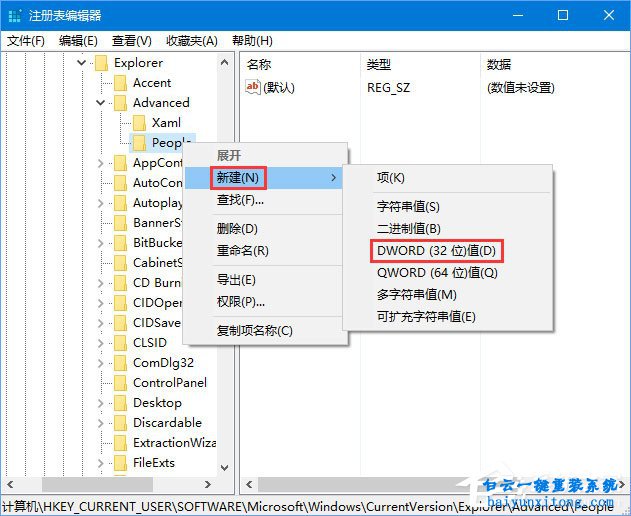
Task: Click the REG_SZ type cell
Action: [388, 87]
